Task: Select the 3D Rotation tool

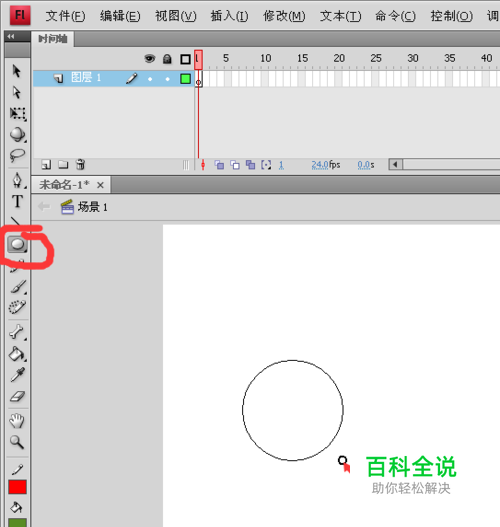Action: click(x=17, y=134)
